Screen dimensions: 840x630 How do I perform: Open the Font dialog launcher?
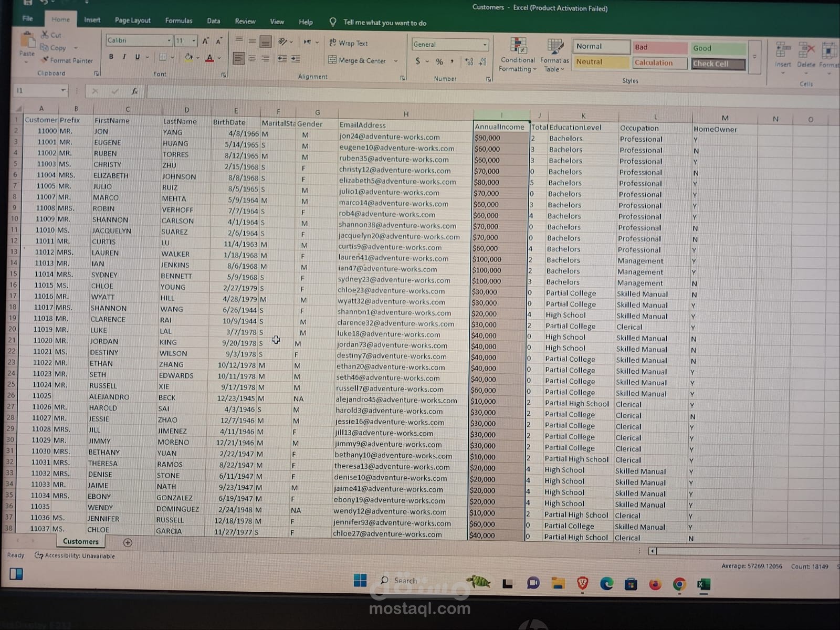tap(224, 75)
